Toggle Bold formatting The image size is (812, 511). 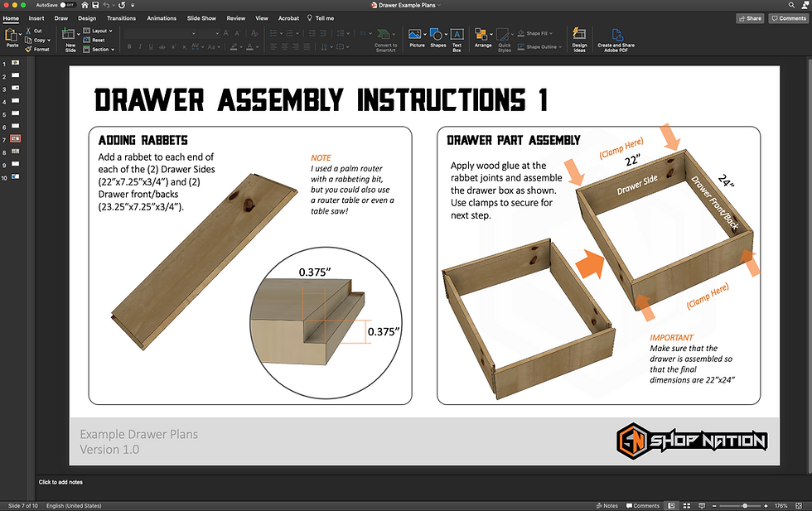coord(129,46)
